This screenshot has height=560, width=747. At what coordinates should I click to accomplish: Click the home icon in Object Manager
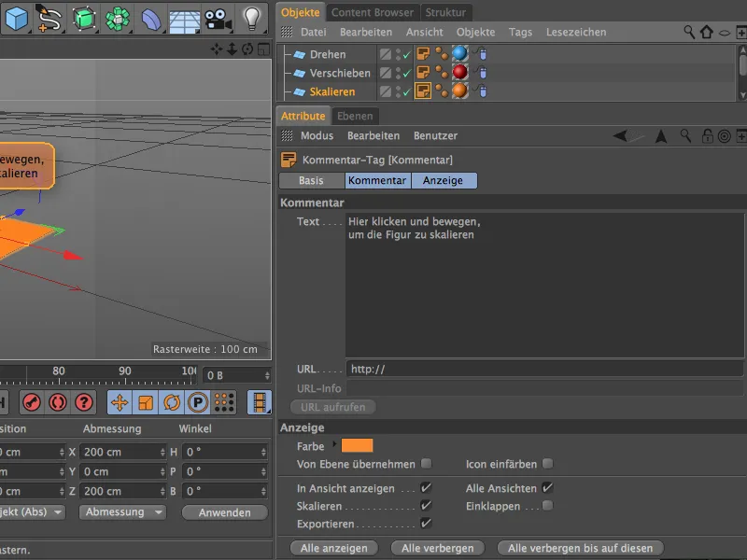tap(707, 32)
